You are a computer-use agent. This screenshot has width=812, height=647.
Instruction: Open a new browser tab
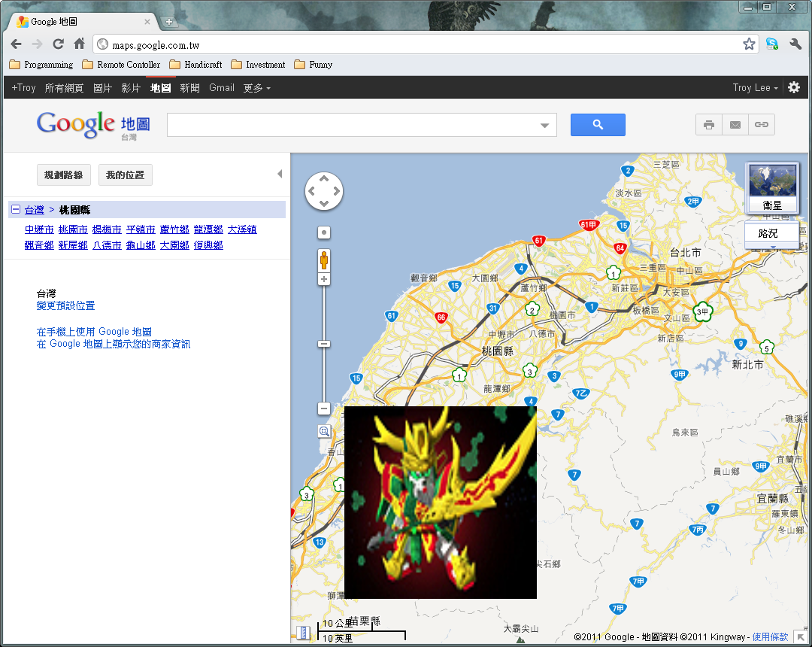click(169, 22)
